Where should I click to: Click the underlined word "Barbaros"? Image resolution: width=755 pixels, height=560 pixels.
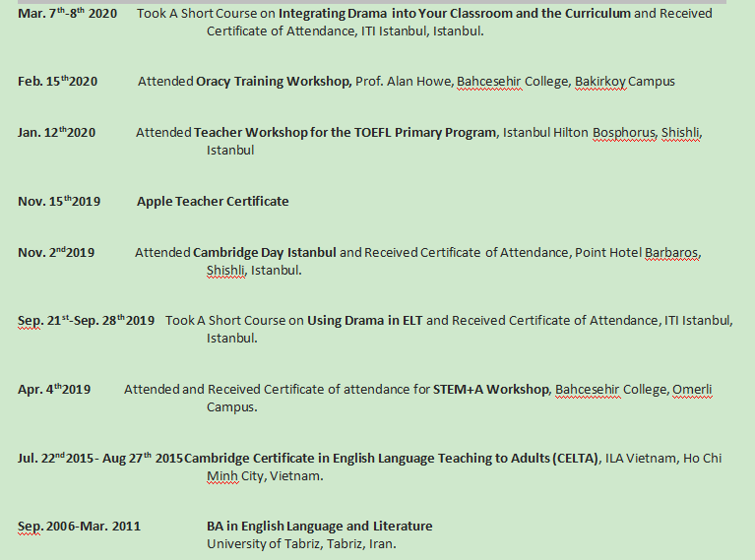pyautogui.click(x=672, y=253)
